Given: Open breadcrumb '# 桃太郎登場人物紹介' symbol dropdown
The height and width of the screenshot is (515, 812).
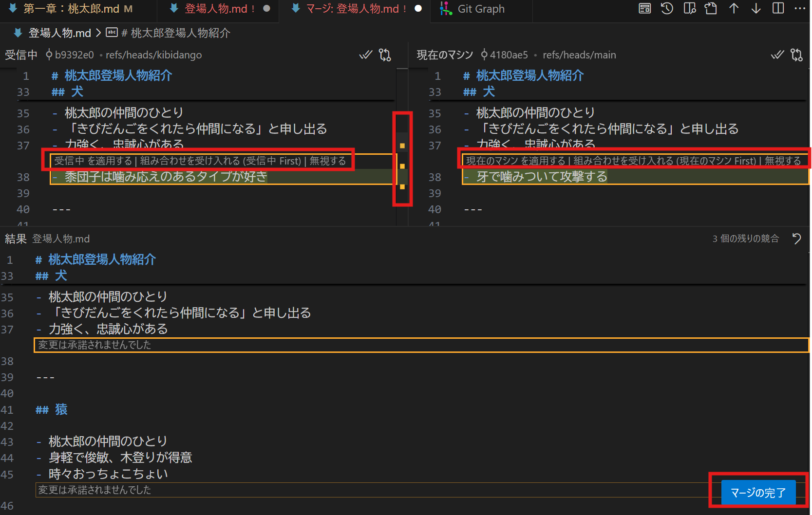Looking at the screenshot, I should pyautogui.click(x=176, y=33).
